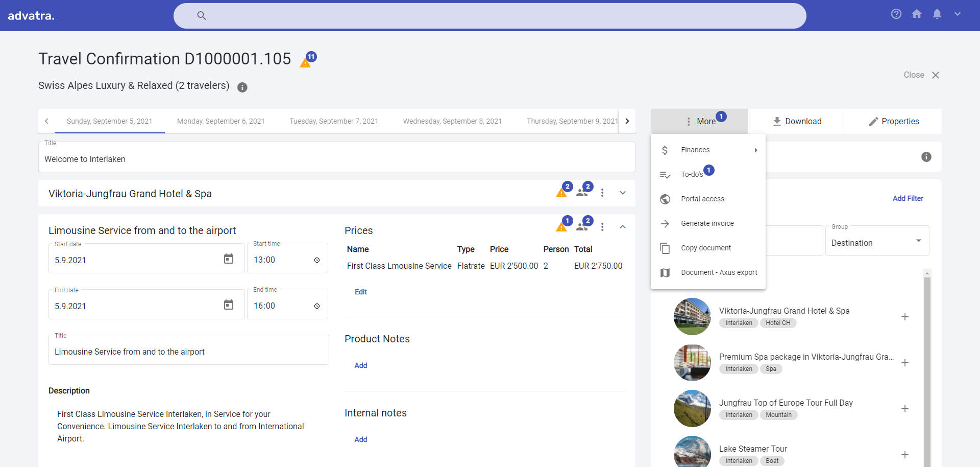Click the More button
This screenshot has height=467, width=980.
coord(699,121)
